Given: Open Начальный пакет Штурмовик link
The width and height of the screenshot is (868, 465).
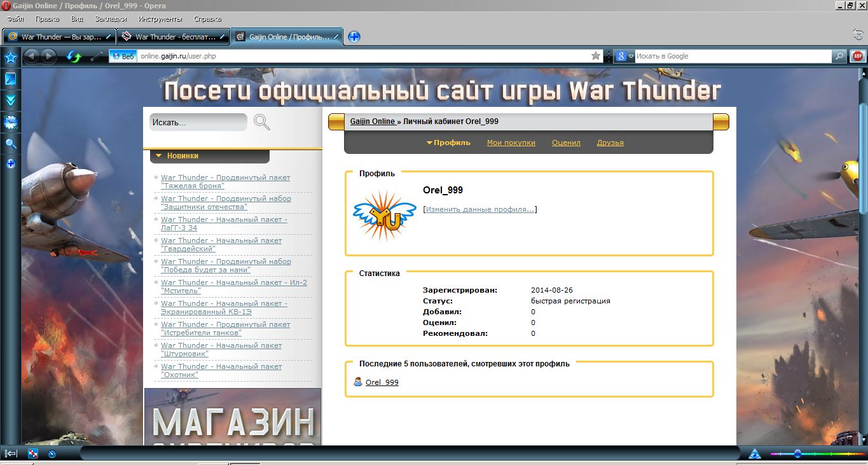Looking at the screenshot, I should tap(221, 350).
